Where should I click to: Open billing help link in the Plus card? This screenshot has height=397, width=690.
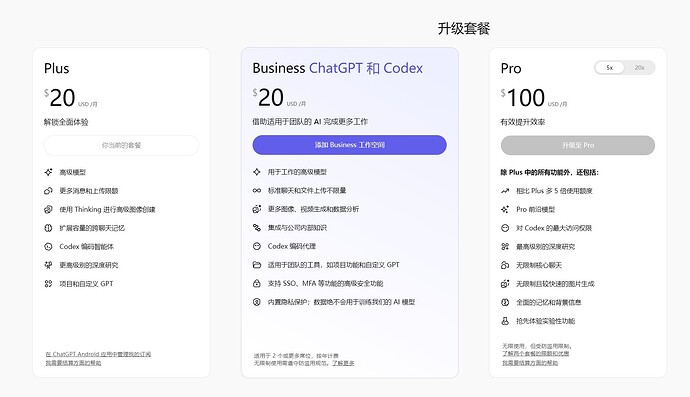tap(73, 363)
